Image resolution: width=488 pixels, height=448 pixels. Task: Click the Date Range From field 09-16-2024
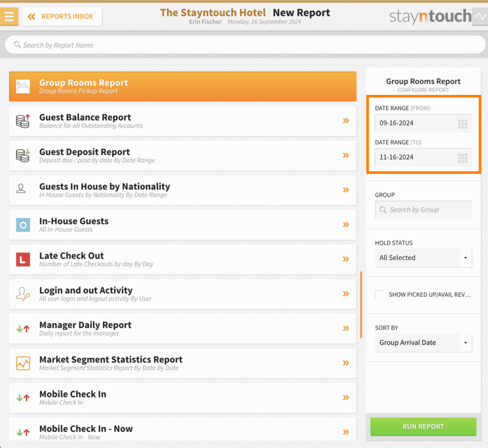423,123
